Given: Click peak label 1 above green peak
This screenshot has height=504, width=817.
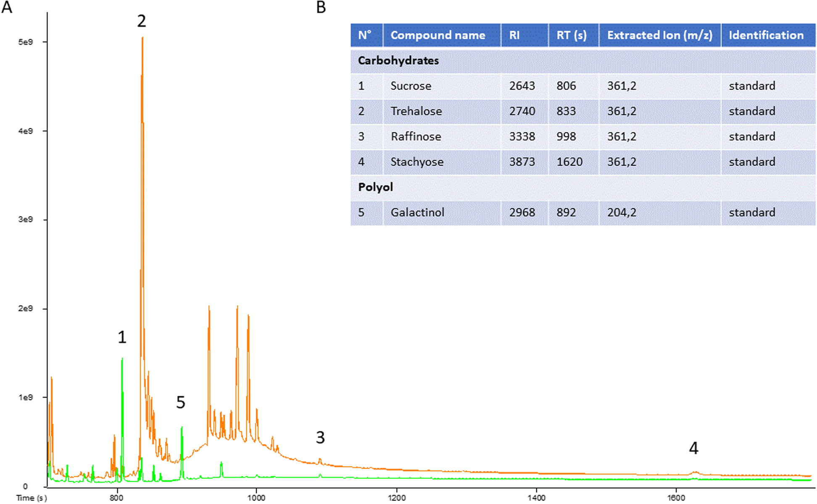Looking at the screenshot, I should (x=122, y=337).
